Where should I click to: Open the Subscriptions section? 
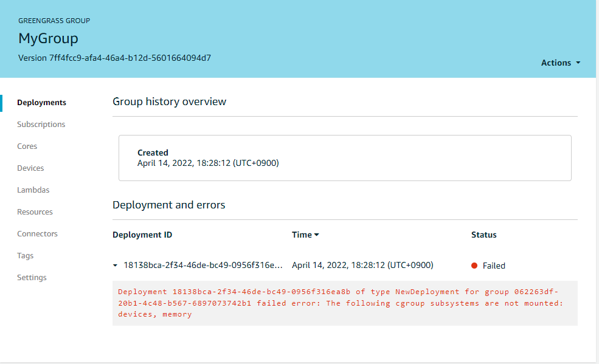tap(41, 125)
